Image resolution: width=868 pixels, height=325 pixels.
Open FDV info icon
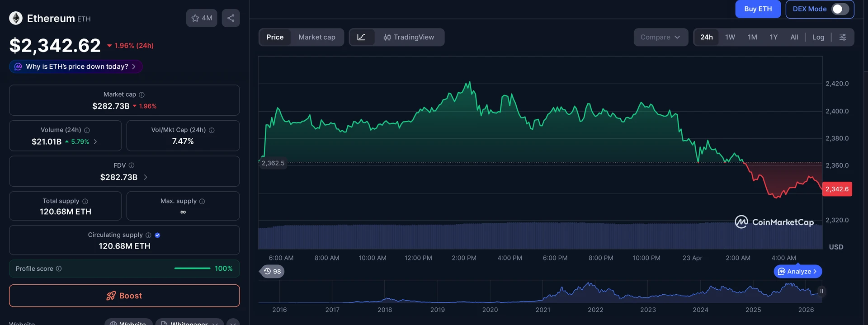[x=132, y=165]
